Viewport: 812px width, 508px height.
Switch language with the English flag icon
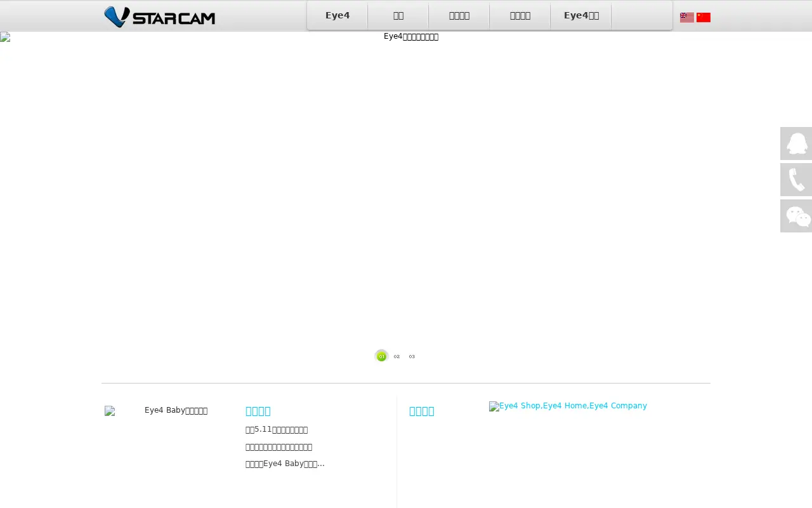(687, 17)
